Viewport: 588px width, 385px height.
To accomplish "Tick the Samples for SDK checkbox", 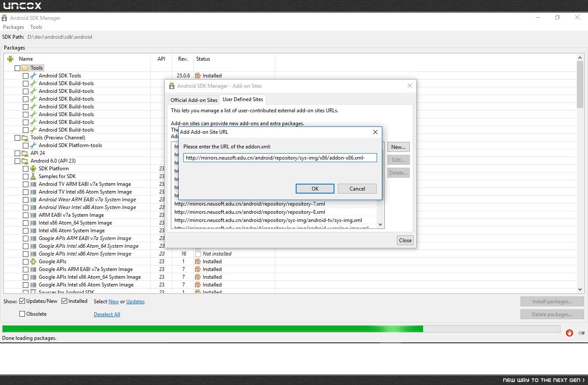I will coord(25,176).
